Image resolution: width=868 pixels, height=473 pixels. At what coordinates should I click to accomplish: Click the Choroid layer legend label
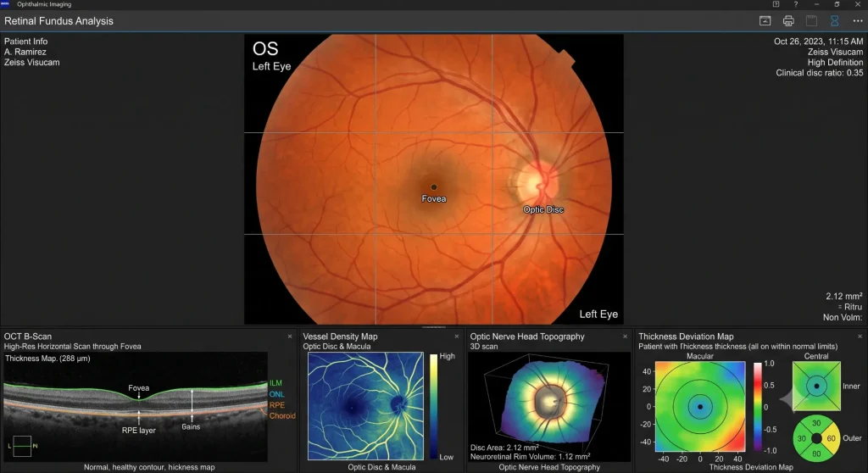click(x=282, y=415)
